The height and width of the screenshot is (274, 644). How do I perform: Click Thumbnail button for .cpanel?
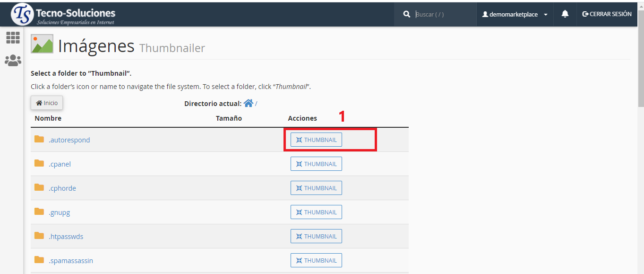point(316,164)
